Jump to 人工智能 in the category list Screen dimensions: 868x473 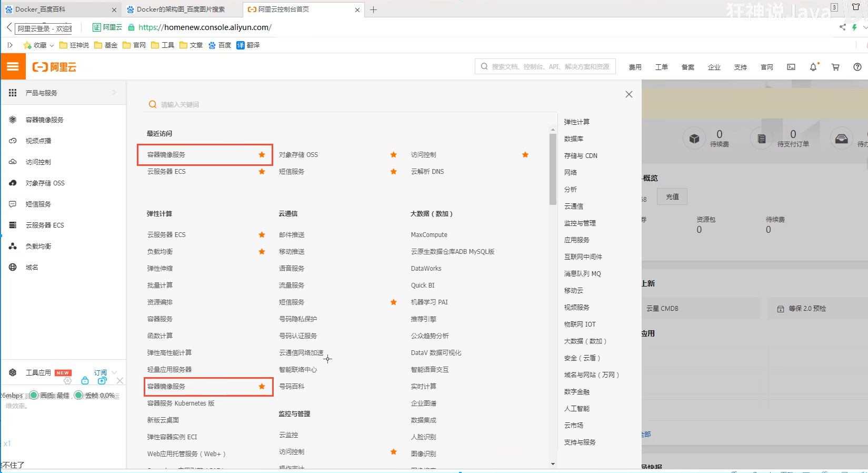pyautogui.click(x=577, y=408)
